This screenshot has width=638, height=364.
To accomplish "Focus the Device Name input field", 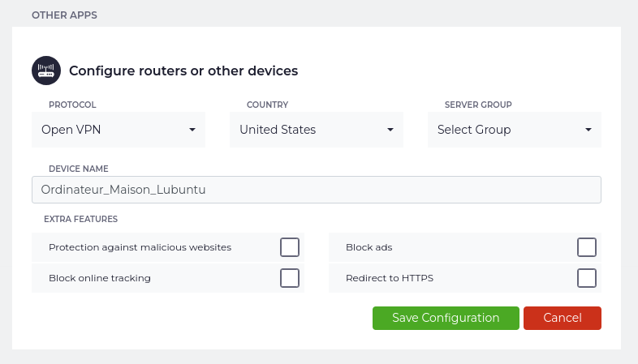I will click(316, 190).
